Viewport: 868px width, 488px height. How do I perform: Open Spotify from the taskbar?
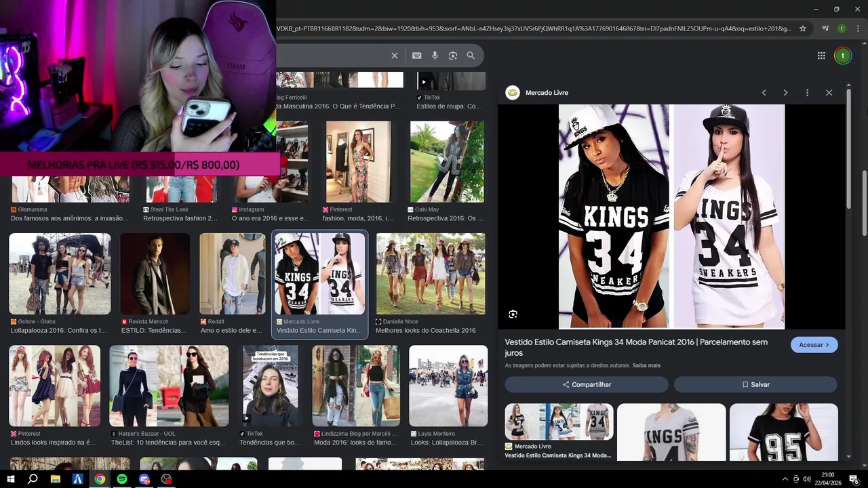122,479
